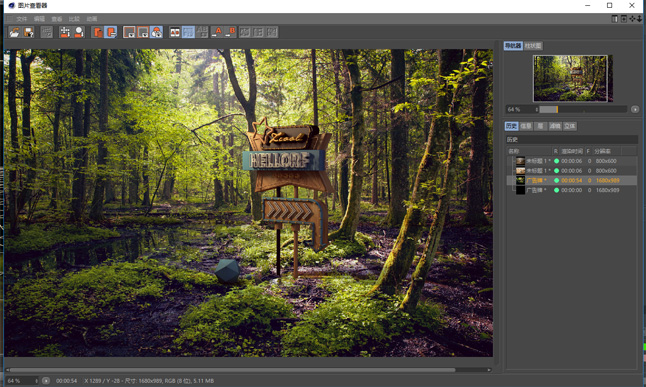Click the menu bar grip handle before 文件
This screenshot has width=646, height=387.
click(9, 19)
